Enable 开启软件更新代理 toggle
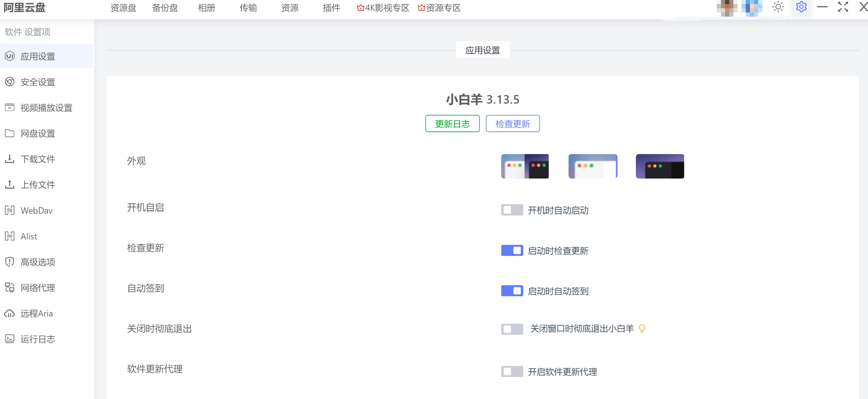The image size is (868, 399). point(512,371)
